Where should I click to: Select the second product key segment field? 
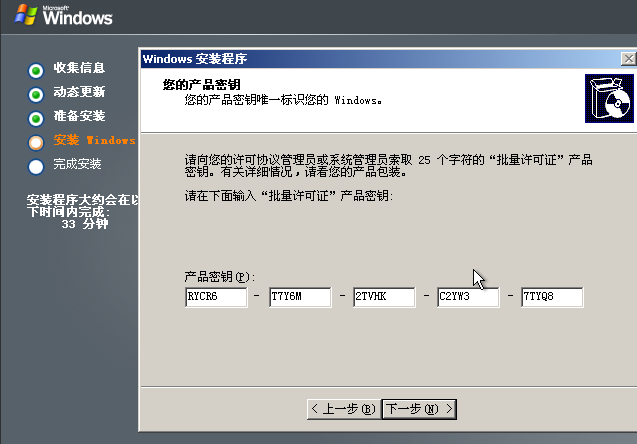tap(299, 297)
